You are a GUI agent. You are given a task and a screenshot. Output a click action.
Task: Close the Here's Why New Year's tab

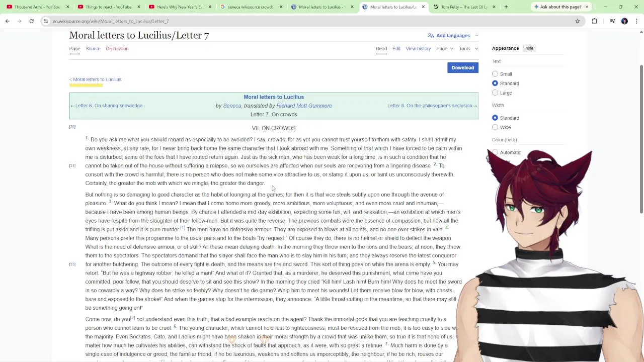[210, 7]
